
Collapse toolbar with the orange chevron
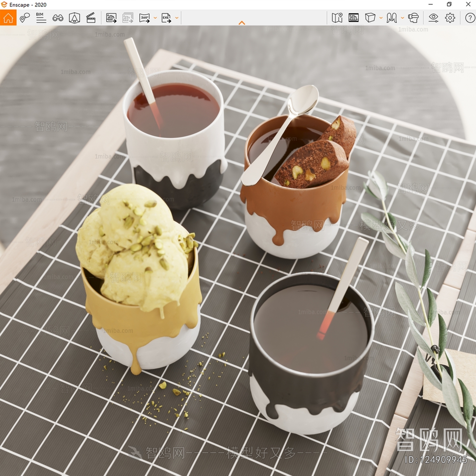(242, 23)
